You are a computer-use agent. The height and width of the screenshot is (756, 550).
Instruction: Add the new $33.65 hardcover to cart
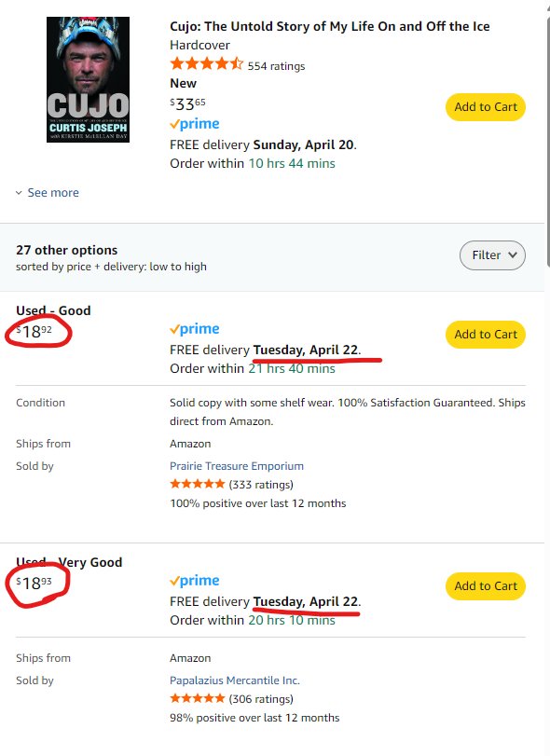point(486,107)
